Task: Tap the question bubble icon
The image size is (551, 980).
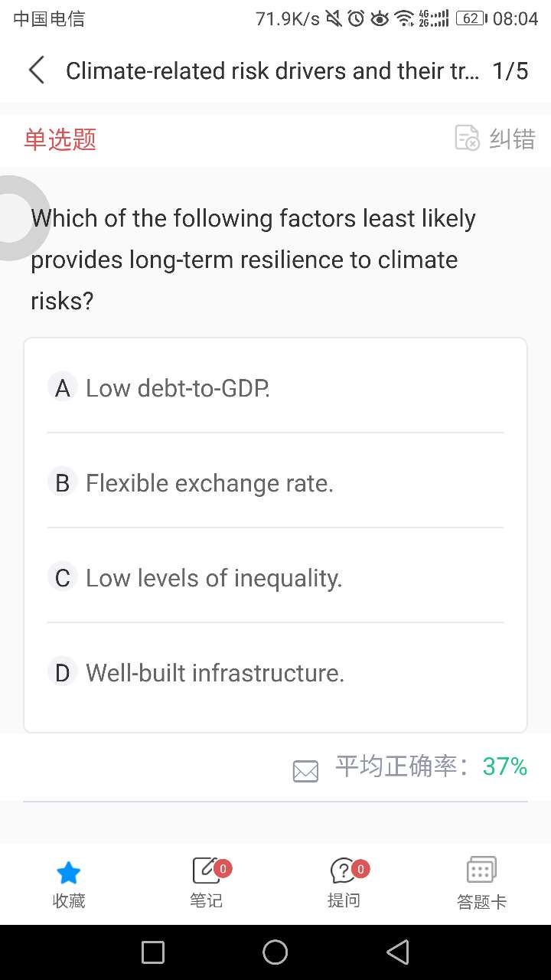Action: pyautogui.click(x=344, y=871)
